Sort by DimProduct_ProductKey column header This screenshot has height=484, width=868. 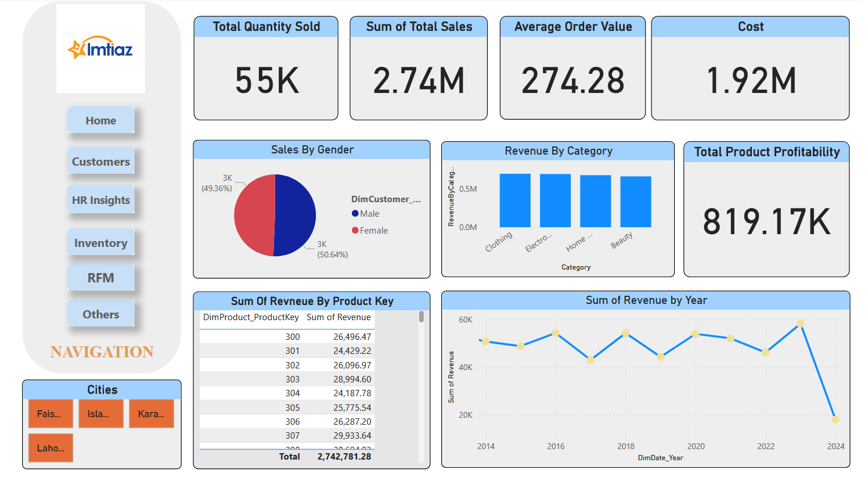(251, 317)
